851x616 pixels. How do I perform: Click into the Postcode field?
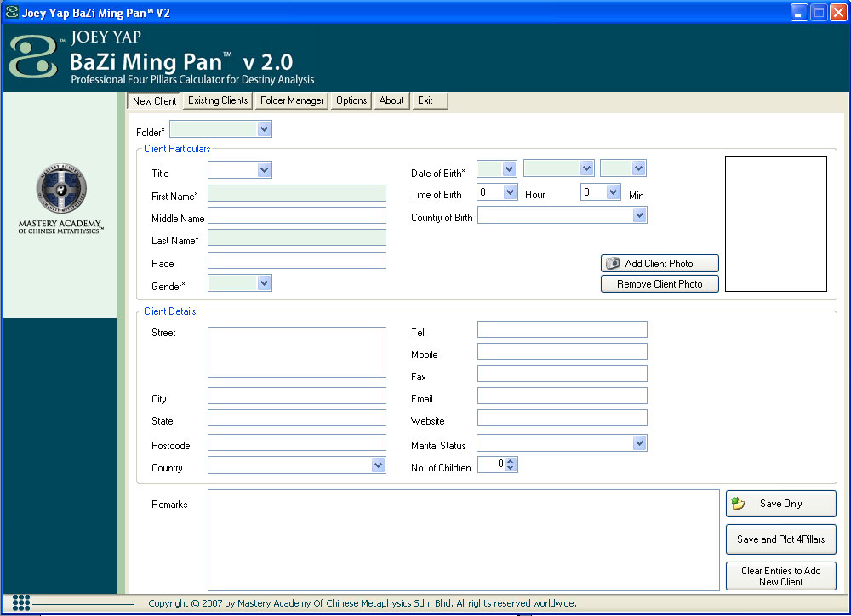tap(297, 443)
